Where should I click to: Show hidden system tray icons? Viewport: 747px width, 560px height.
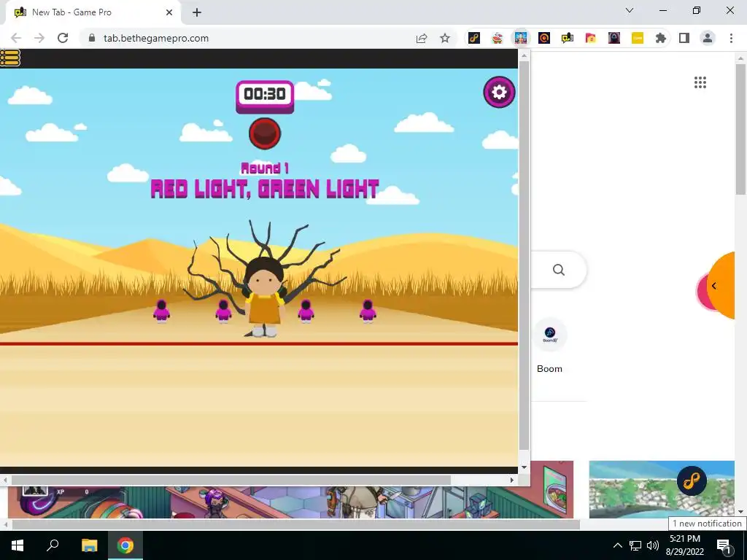tap(617, 545)
